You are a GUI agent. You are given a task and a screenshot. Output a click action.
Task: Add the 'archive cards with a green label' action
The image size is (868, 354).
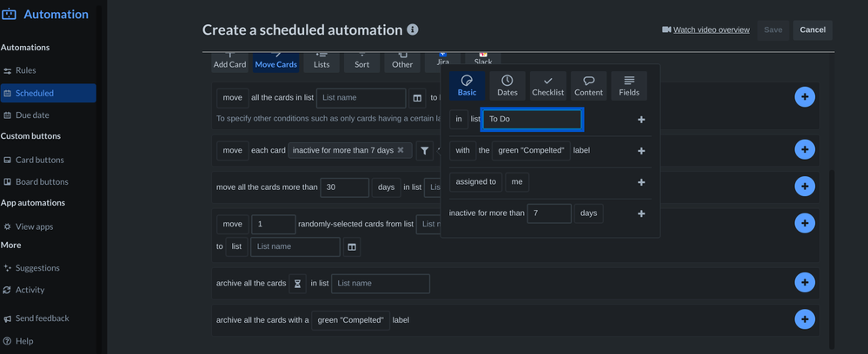click(x=805, y=319)
